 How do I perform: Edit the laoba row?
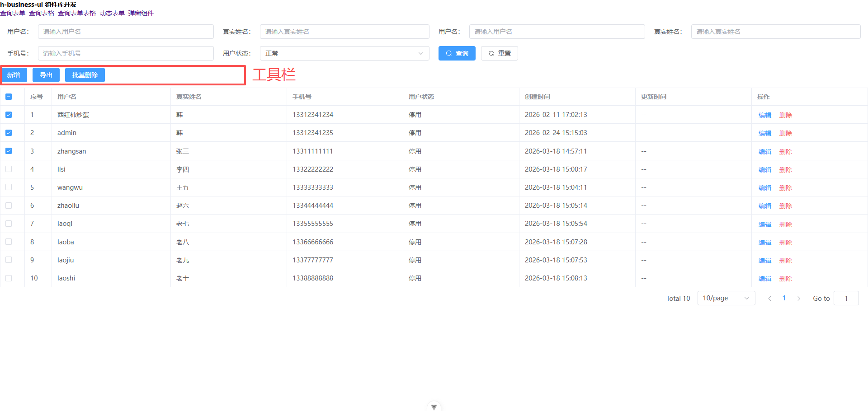(765, 243)
